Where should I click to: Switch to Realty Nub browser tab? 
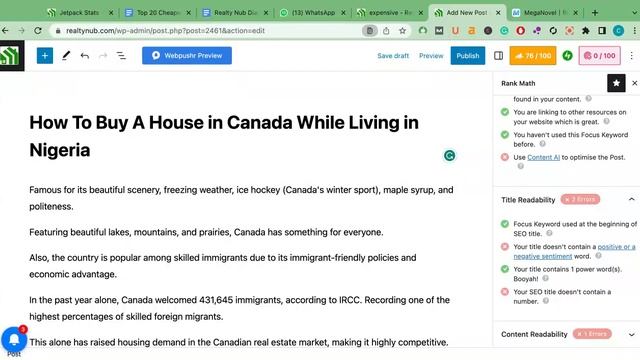point(235,13)
